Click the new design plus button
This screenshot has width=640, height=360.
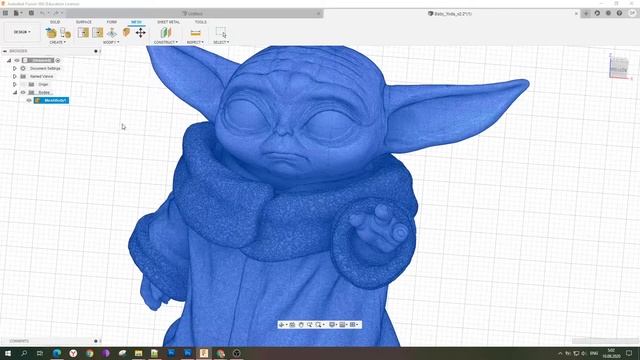tap(586, 13)
